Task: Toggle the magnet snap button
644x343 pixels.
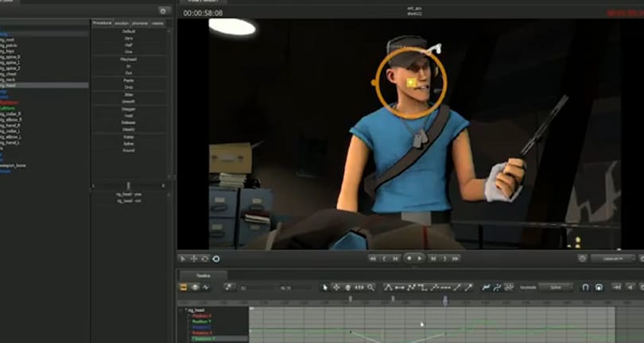Action: [586, 287]
